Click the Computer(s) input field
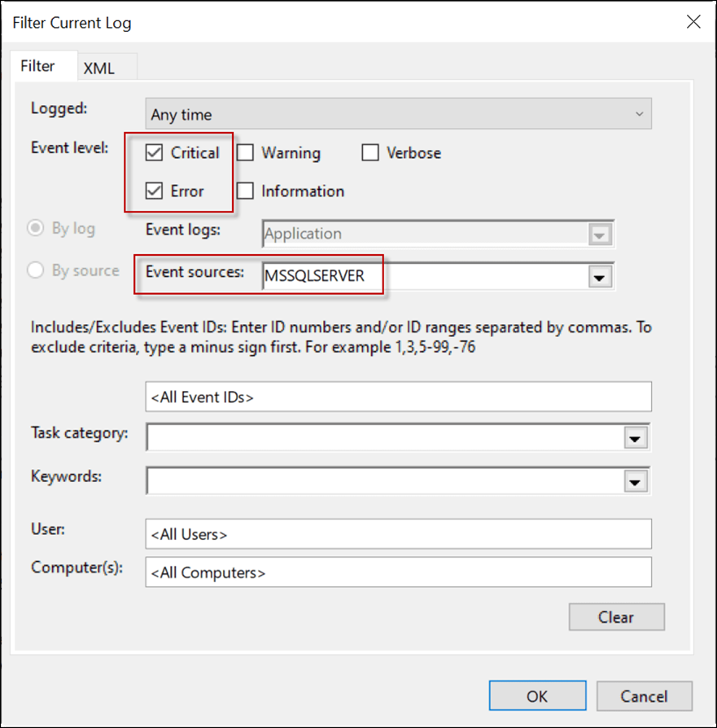 (399, 572)
